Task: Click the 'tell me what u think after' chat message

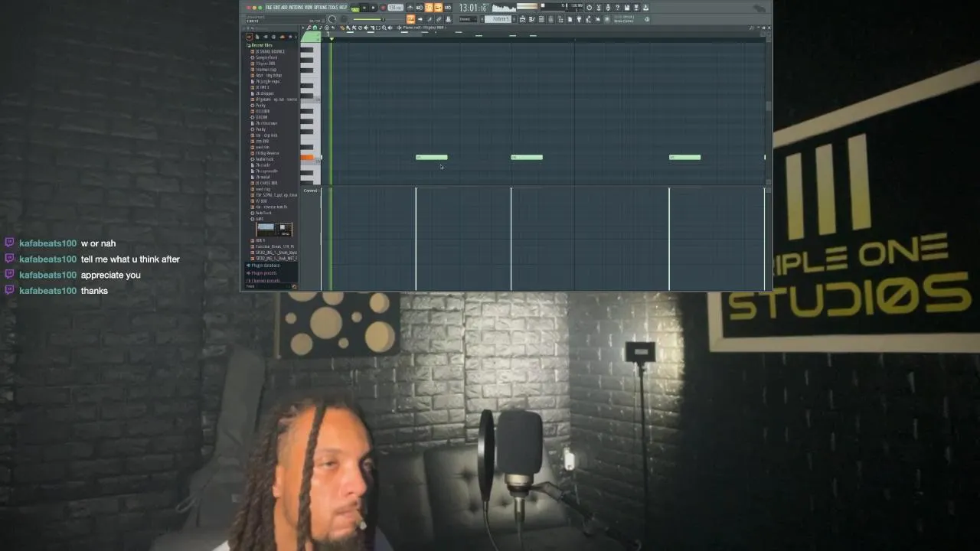Action: (130, 259)
